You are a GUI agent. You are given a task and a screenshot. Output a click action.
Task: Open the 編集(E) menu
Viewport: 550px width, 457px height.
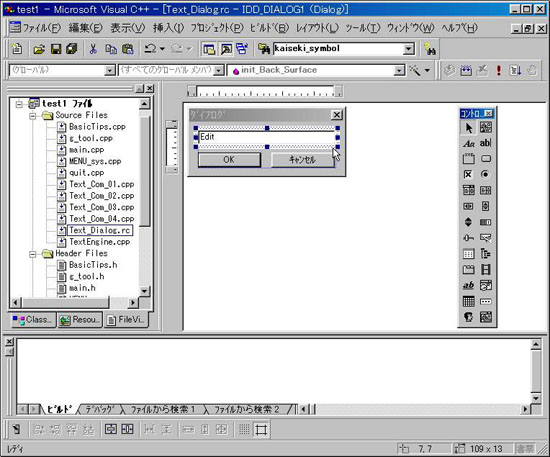tap(86, 28)
